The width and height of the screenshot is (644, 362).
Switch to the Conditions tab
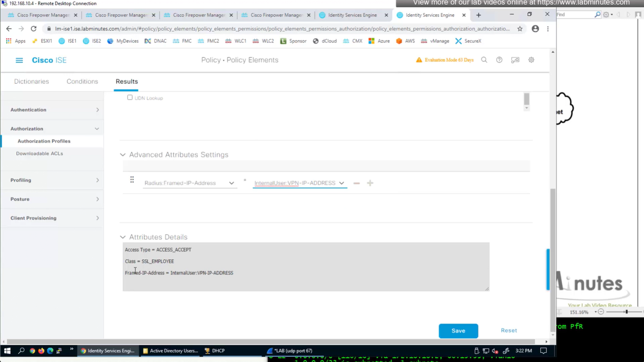(x=82, y=81)
